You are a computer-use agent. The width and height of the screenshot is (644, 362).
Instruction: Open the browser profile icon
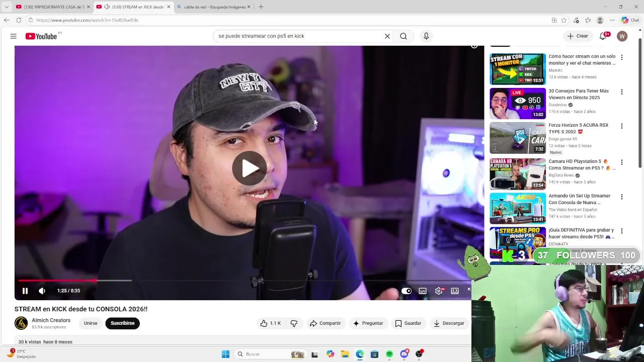click(600, 20)
